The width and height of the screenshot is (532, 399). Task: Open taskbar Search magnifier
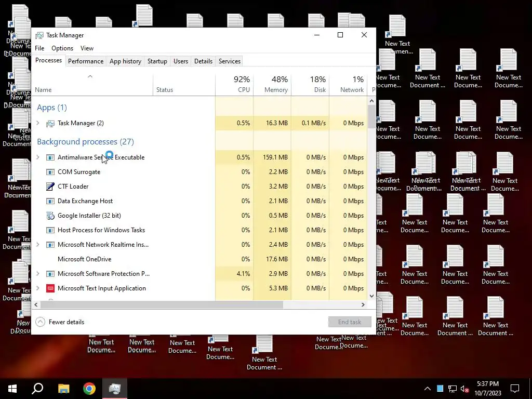point(37,389)
